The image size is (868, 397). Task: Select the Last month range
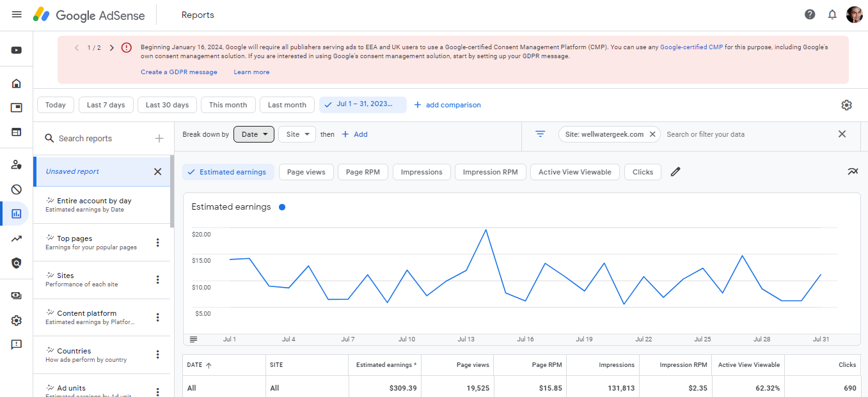pyautogui.click(x=287, y=105)
